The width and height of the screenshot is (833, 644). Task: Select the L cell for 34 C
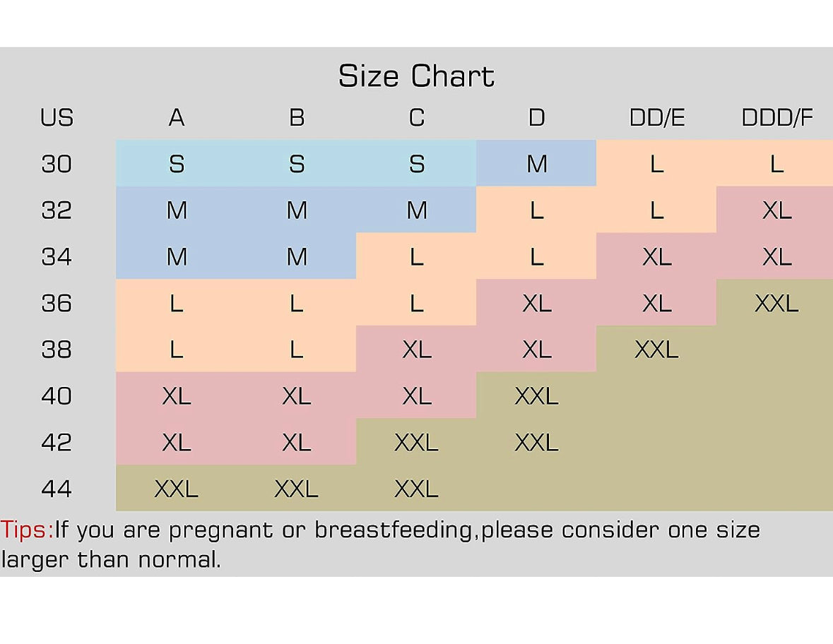click(416, 257)
